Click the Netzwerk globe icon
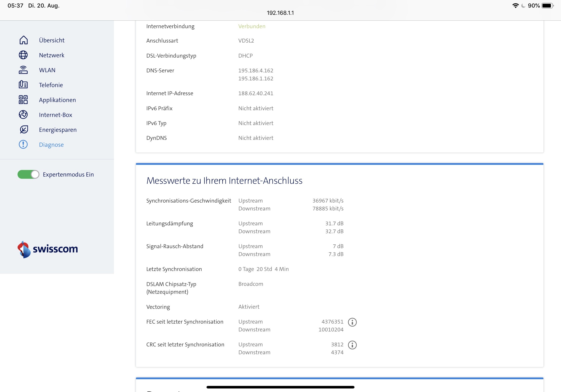This screenshot has height=392, width=561. point(23,55)
